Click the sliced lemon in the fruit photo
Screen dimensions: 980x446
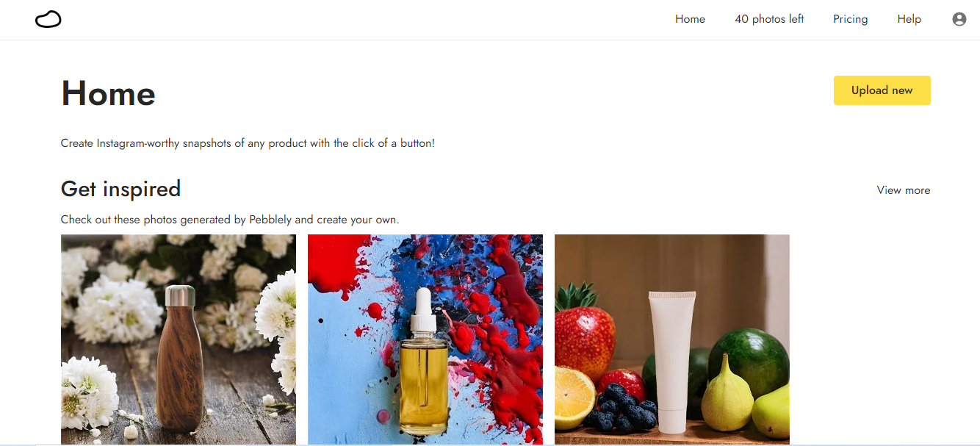point(574,398)
